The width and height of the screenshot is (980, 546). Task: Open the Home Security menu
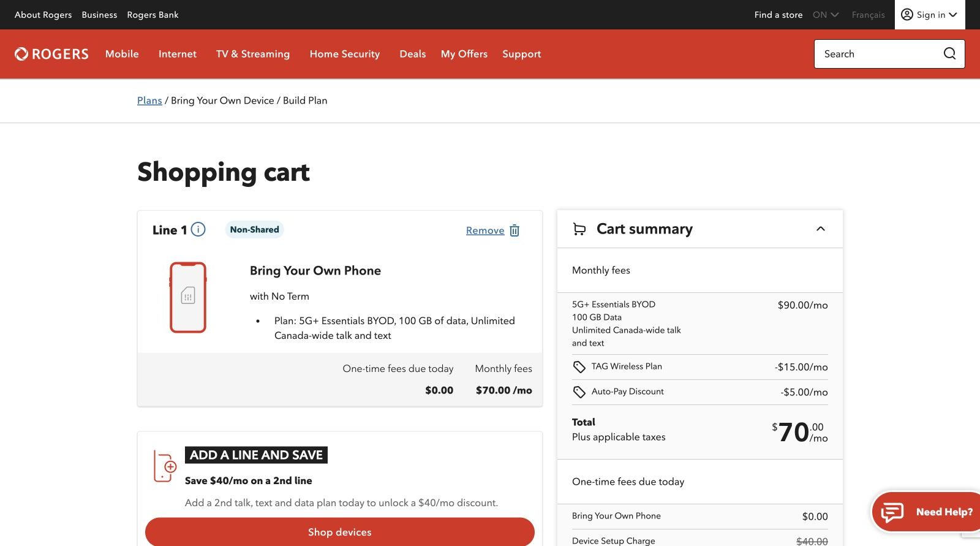[x=345, y=54]
